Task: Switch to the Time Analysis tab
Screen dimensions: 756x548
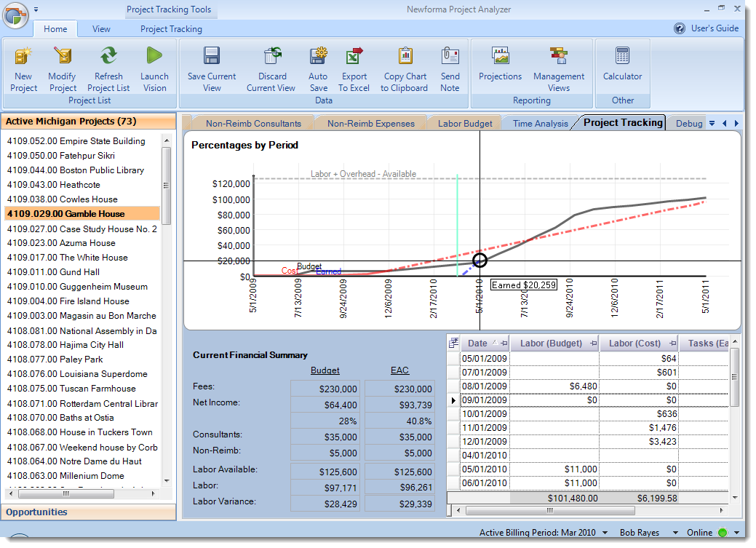Action: pos(541,123)
